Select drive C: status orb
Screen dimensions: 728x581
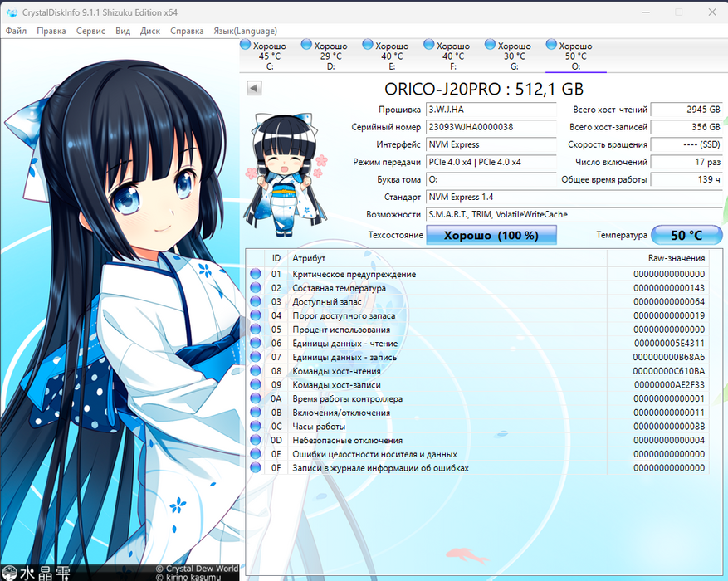[x=245, y=45]
